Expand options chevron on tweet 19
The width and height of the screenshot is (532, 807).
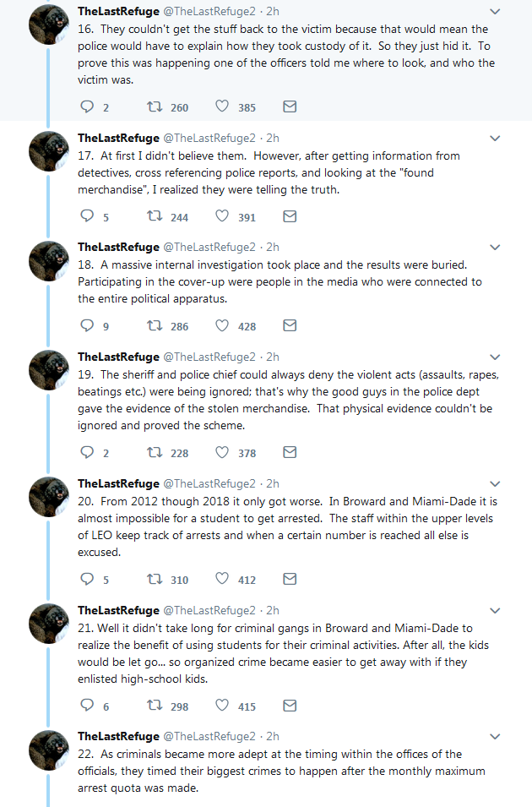495,357
